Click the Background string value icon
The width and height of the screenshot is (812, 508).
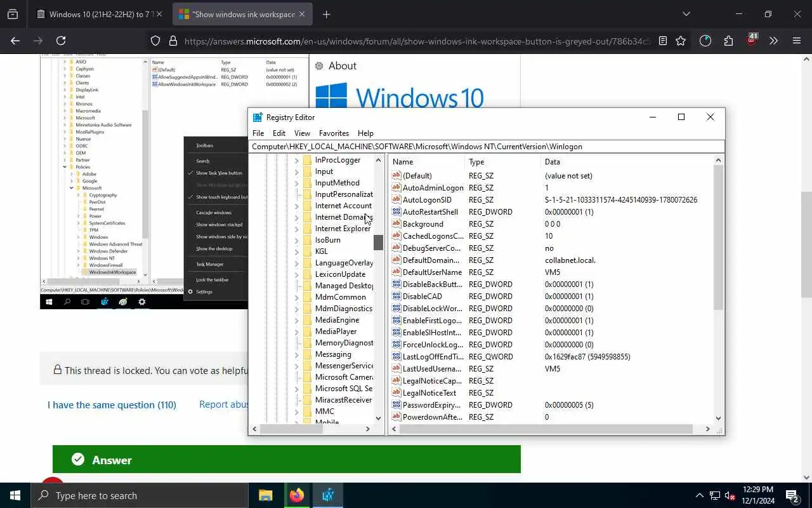coord(396,224)
